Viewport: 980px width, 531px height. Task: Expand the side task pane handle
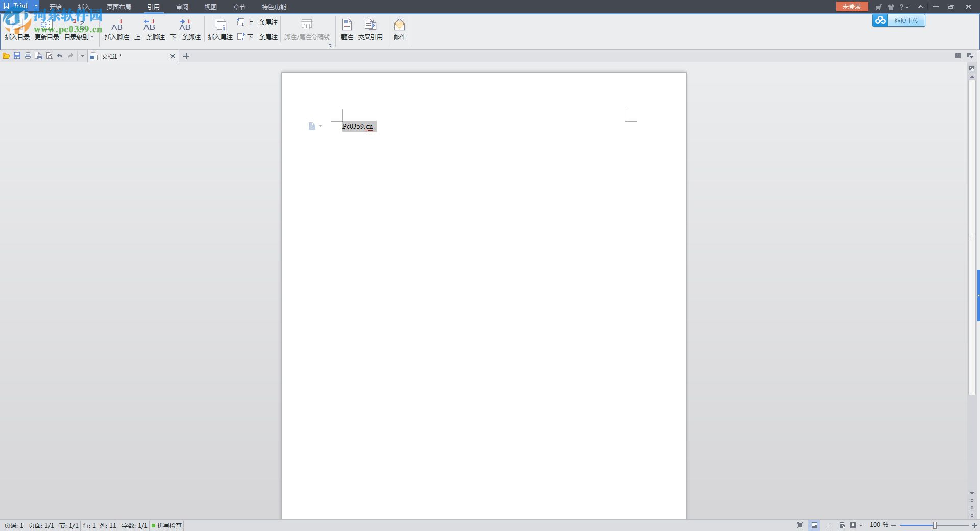978,295
